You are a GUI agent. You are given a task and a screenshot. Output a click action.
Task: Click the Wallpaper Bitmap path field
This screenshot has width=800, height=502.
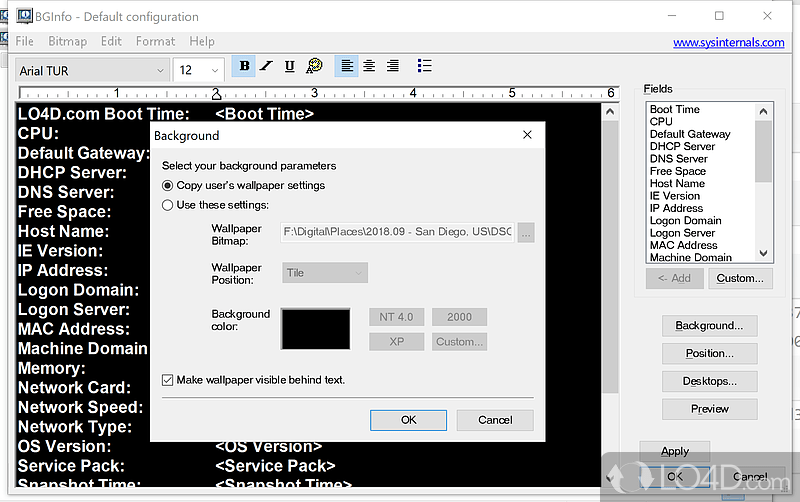(397, 232)
